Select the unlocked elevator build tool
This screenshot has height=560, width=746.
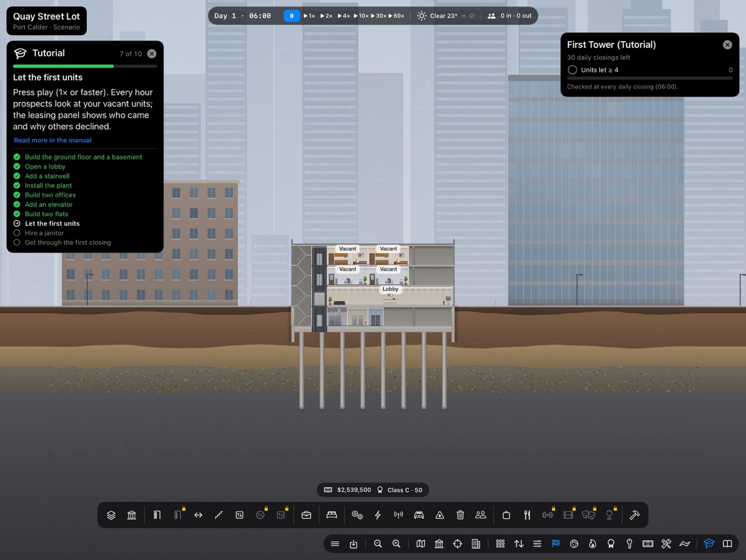click(x=239, y=515)
